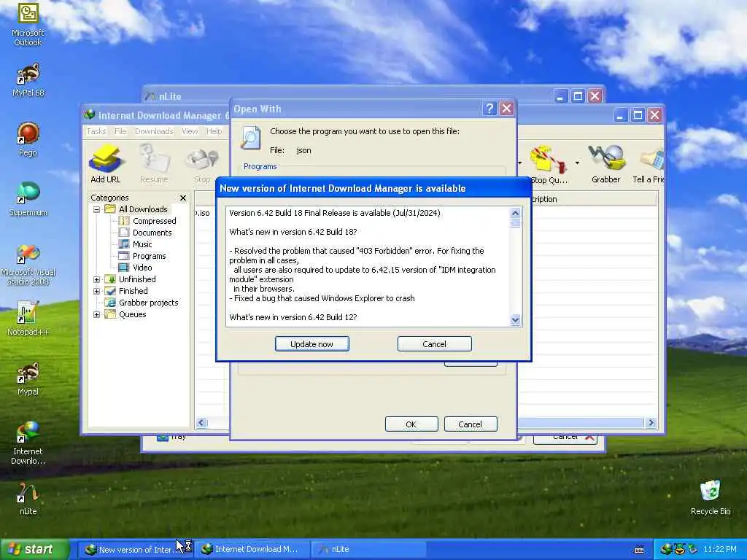Switch to New version of Inter... taskbar button

[135, 550]
